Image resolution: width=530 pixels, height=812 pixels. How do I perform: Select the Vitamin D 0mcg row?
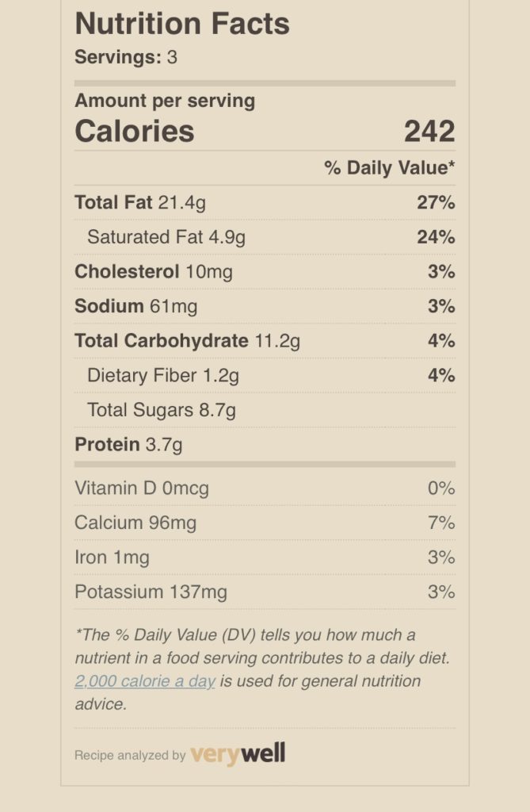[265, 488]
